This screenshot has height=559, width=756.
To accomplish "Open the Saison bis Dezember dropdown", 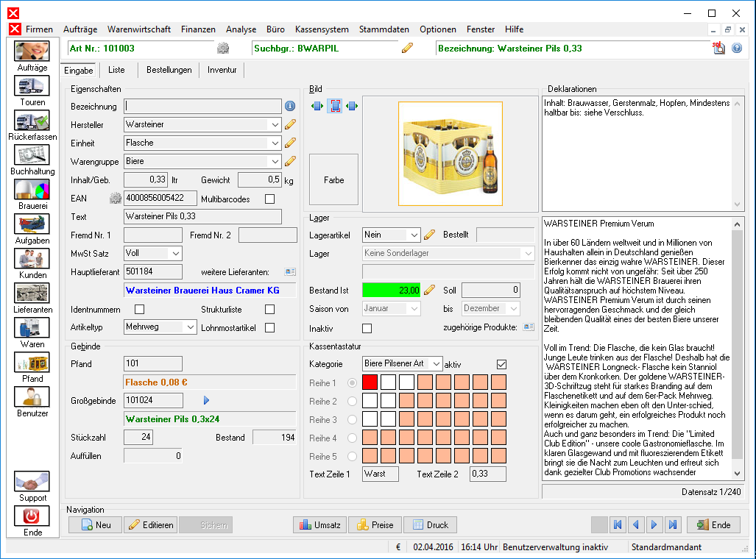I will pos(514,308).
